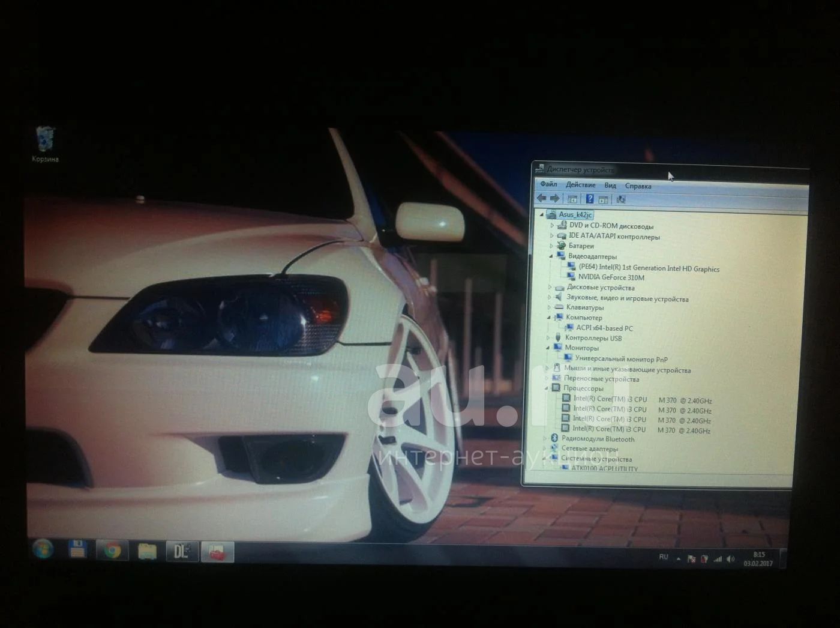The height and width of the screenshot is (628, 840).
Task: Open the Справка menu
Action: point(638,186)
